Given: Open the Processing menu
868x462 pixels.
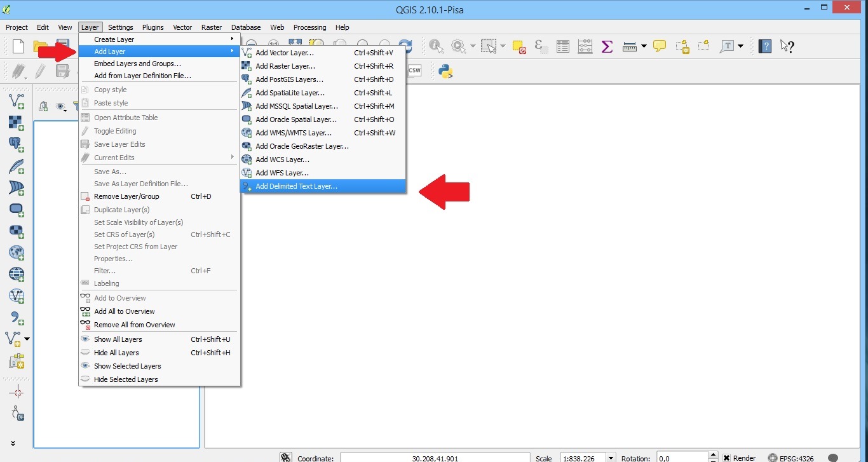Looking at the screenshot, I should [309, 27].
